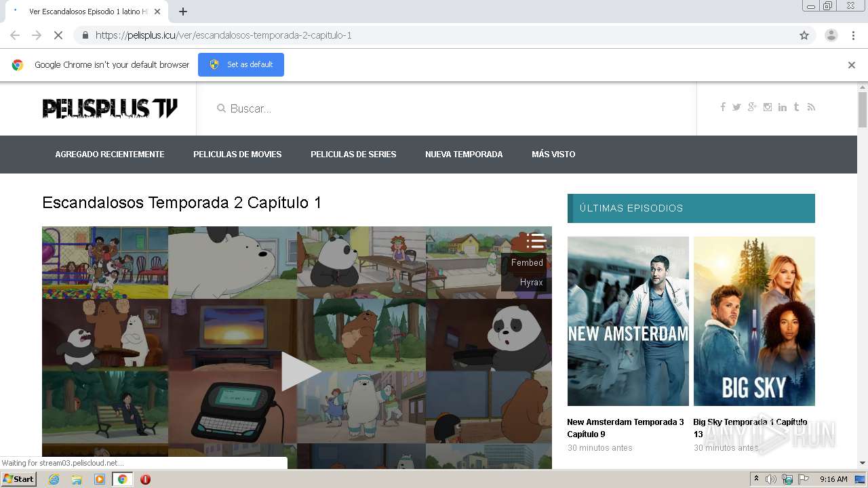Click the search magnifier icon
This screenshot has width=868, height=488.
221,108
